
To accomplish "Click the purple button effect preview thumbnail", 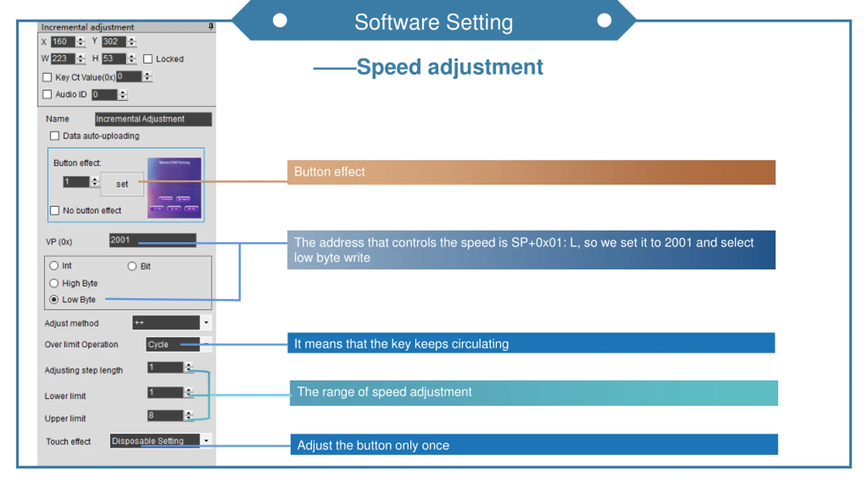I will [x=174, y=188].
